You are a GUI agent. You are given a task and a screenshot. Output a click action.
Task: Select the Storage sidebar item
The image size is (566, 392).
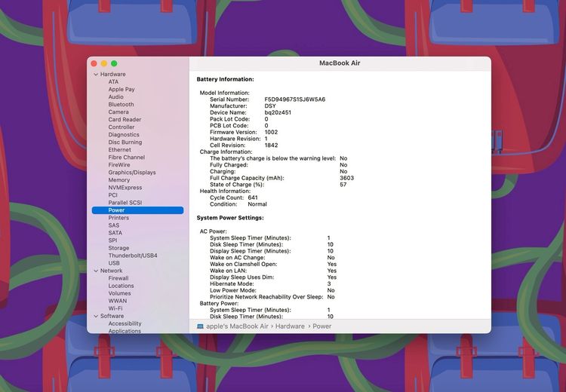pyautogui.click(x=118, y=248)
